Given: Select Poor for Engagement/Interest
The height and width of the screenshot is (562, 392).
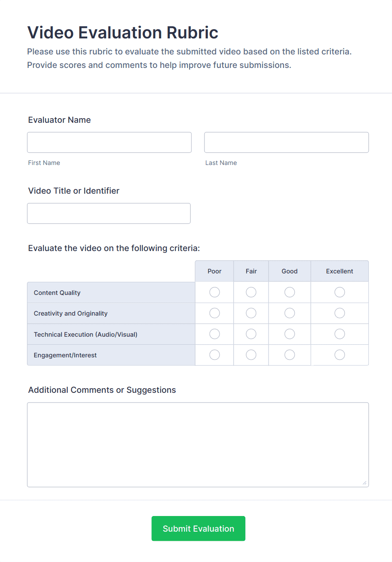Looking at the screenshot, I should [x=214, y=355].
